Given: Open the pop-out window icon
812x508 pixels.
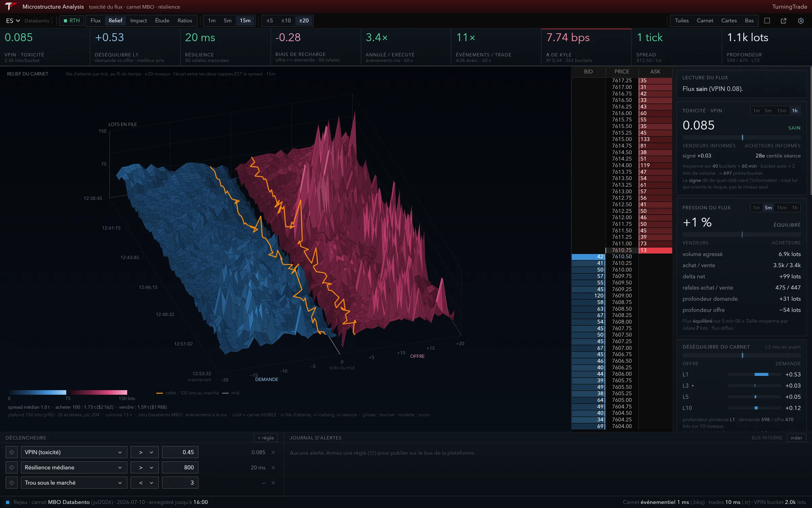Looking at the screenshot, I should tap(784, 21).
